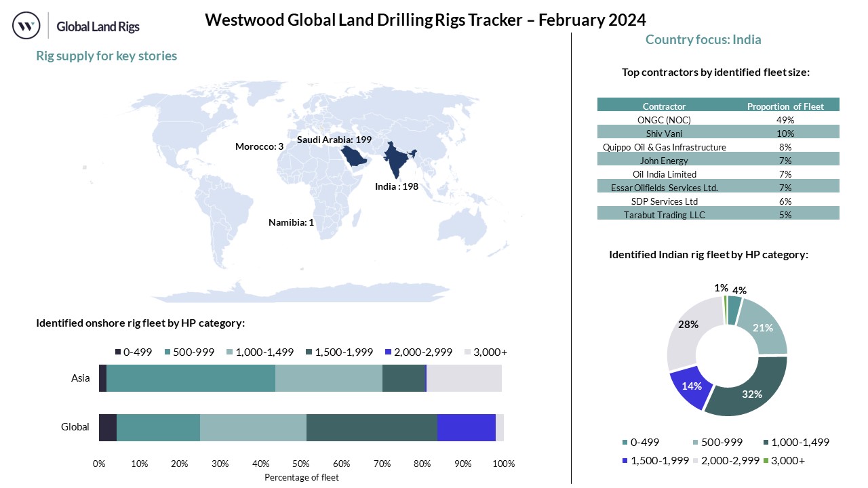The width and height of the screenshot is (868, 488).
Task: Click the Global 2,000-2,999 blue bar segment
Action: pos(466,427)
